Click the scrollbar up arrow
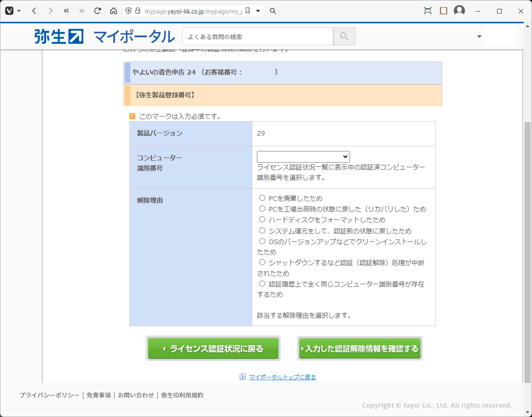Viewport: 532px width, 417px height. coord(528,26)
